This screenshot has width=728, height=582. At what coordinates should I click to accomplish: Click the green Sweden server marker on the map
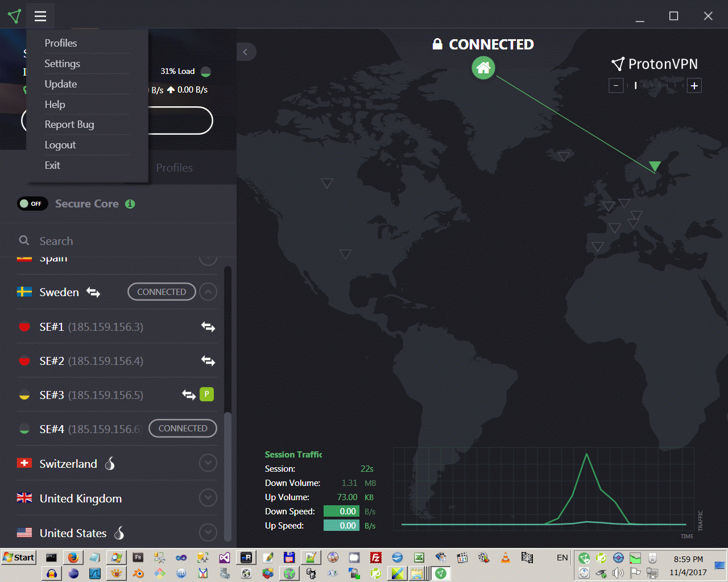pyautogui.click(x=655, y=166)
